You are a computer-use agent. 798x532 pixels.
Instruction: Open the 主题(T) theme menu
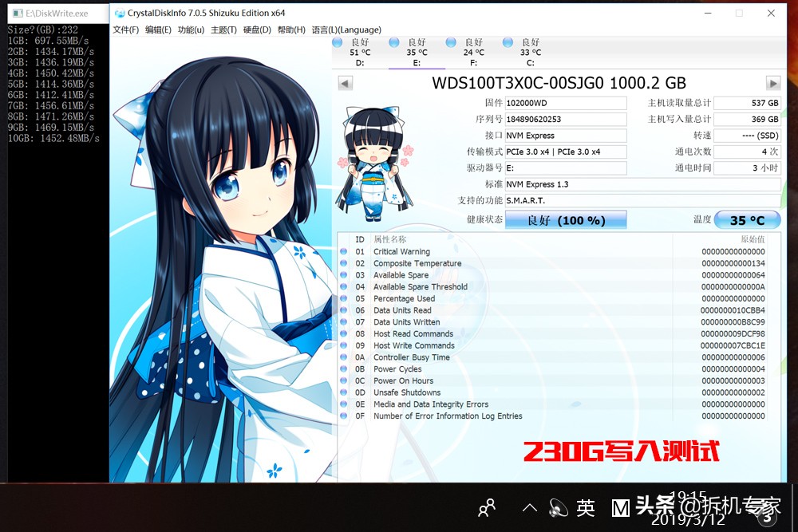tap(223, 30)
